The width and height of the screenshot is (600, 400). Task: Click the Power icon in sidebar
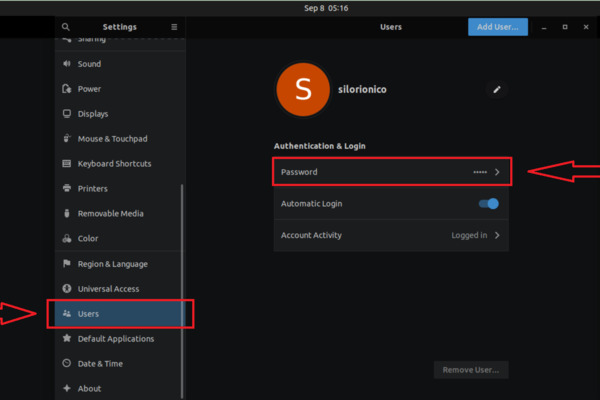point(67,89)
